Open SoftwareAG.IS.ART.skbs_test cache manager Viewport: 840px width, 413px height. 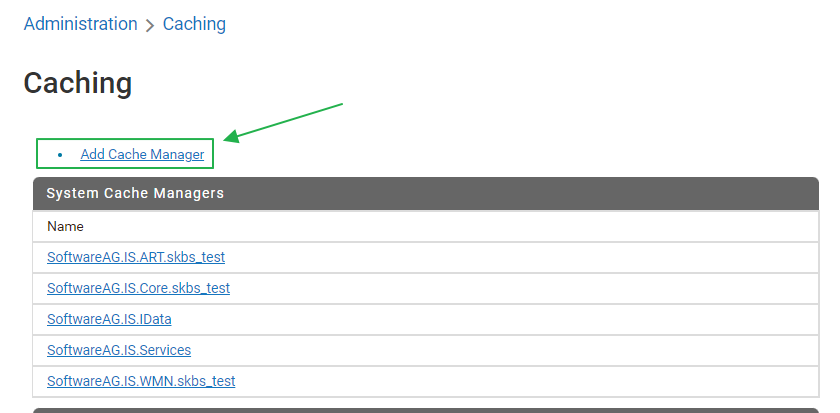pyautogui.click(x=136, y=257)
